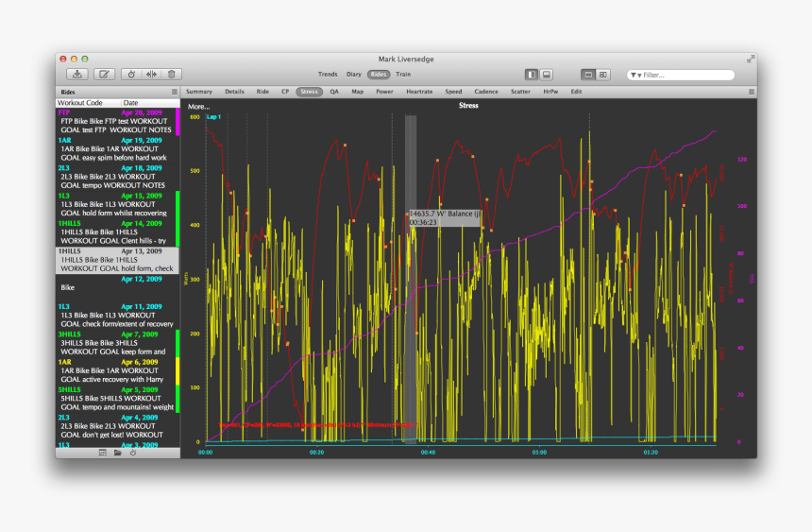Switch to tabbed view layout button

pyautogui.click(x=588, y=75)
